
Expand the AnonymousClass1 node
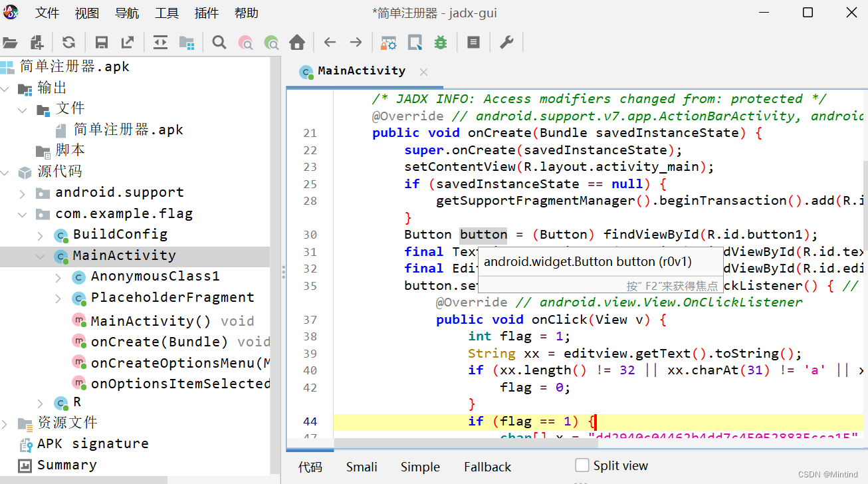click(58, 277)
